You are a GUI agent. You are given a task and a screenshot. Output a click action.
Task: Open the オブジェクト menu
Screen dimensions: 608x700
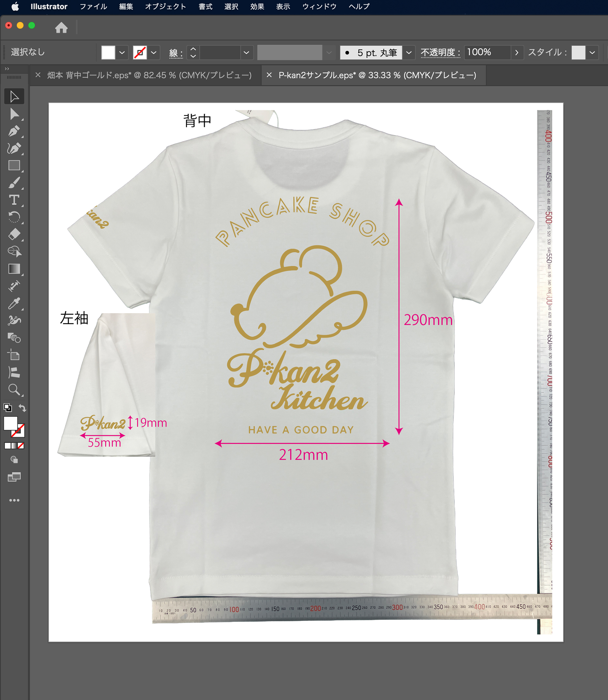[165, 6]
